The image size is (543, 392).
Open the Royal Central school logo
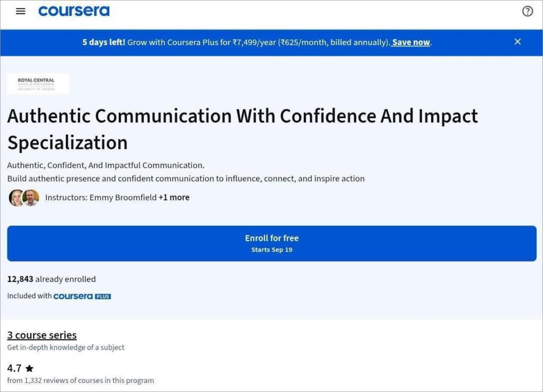[x=38, y=84]
